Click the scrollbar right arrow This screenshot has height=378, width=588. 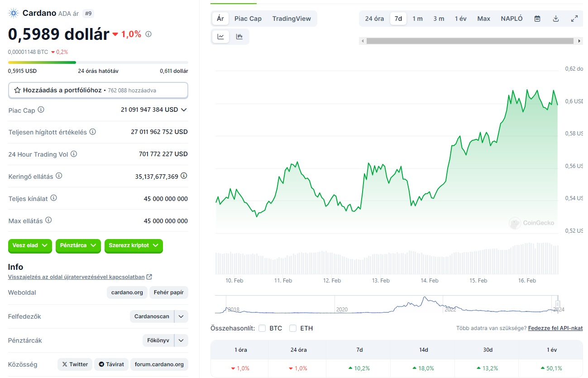580,41
